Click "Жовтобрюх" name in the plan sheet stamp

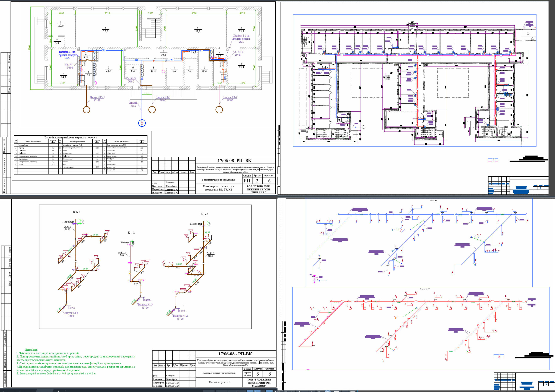tap(171, 186)
